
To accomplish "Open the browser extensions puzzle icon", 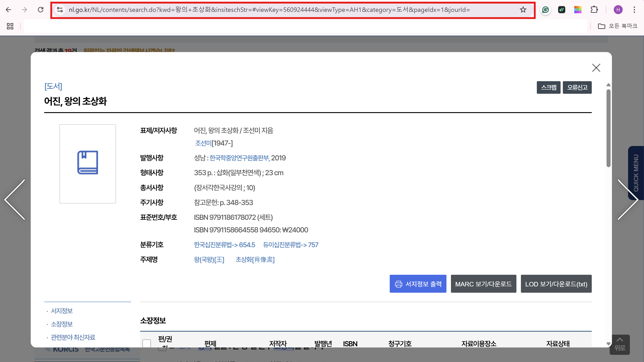I will [594, 10].
